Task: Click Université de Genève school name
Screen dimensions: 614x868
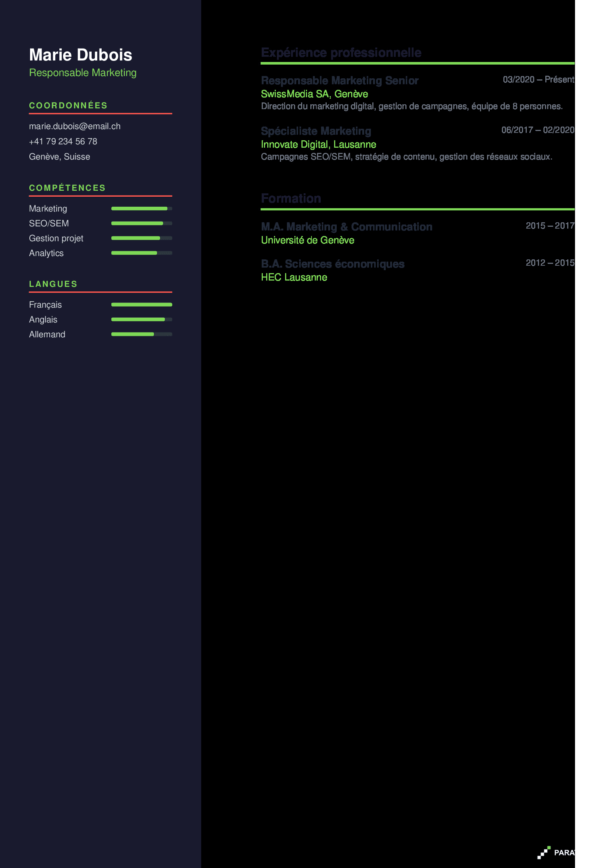Action: click(x=308, y=240)
